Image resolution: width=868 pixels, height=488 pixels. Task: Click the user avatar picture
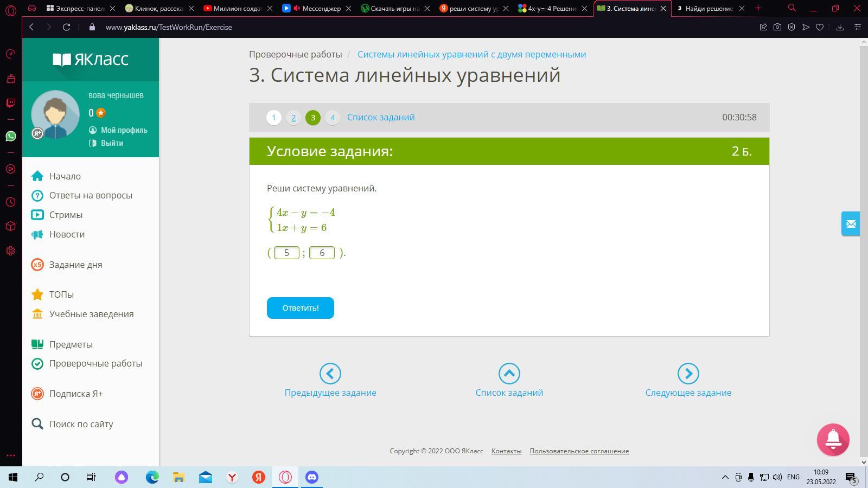(55, 114)
